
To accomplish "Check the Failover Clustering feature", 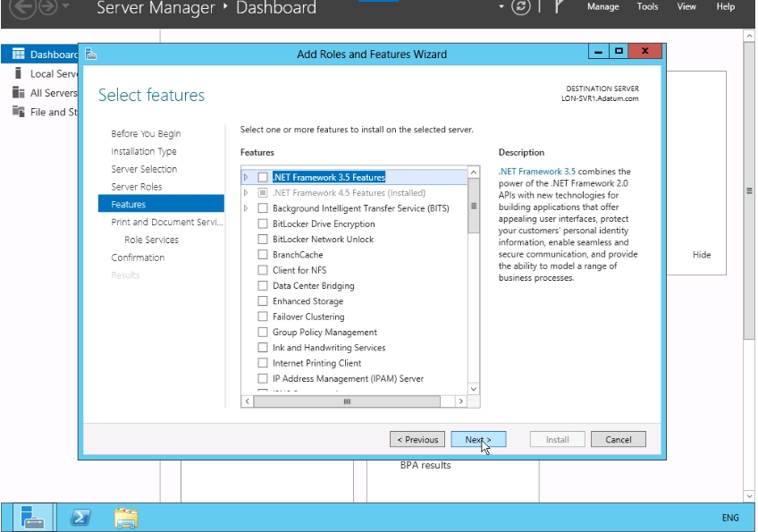I will pyautogui.click(x=263, y=317).
